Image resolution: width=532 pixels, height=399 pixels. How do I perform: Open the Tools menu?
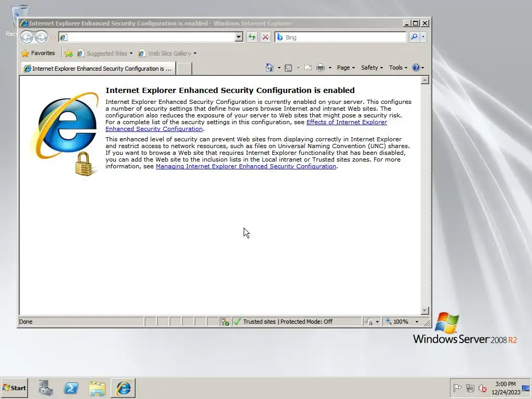398,68
